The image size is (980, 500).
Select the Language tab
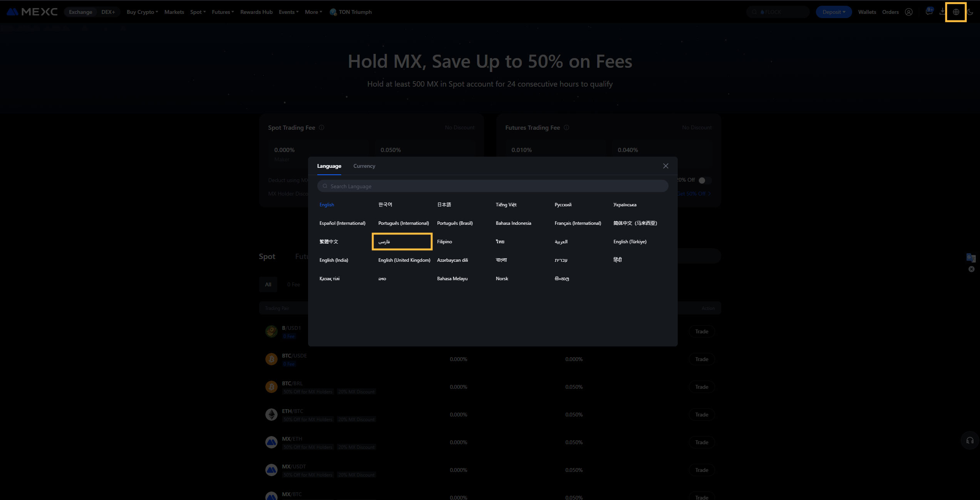(x=329, y=166)
